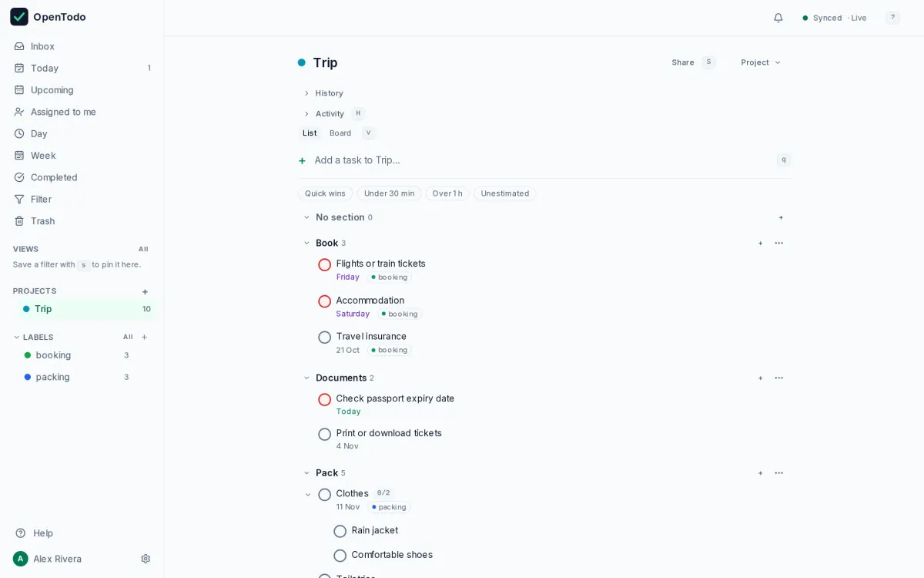Viewport: 924px width, 578px height.
Task: Open Alex Rivera account profile
Action: click(x=48, y=559)
